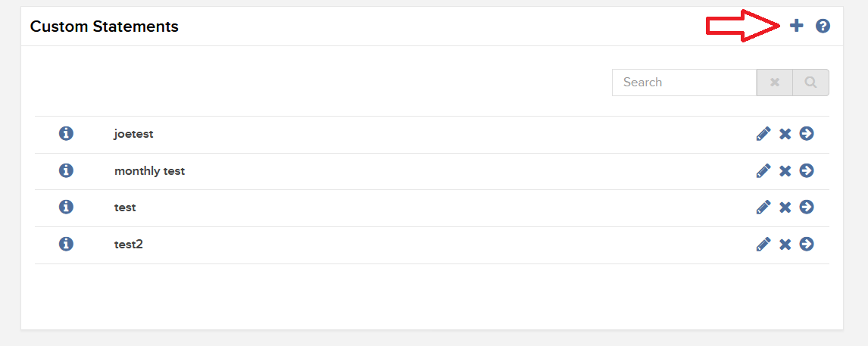868x346 pixels.
Task: Edit the monthly test statement
Action: tap(763, 170)
